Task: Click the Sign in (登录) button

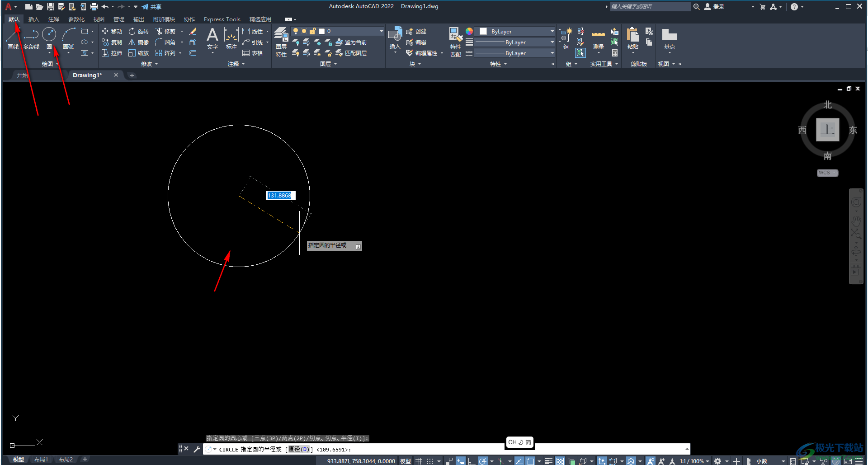Action: (x=714, y=7)
